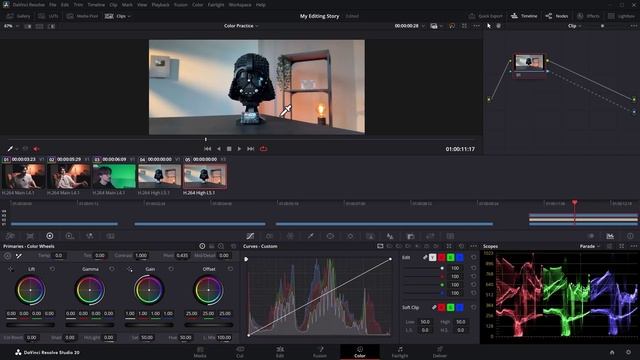640x360 pixels.
Task: Toggle the curve Edit channel link icon
Action: tap(424, 258)
